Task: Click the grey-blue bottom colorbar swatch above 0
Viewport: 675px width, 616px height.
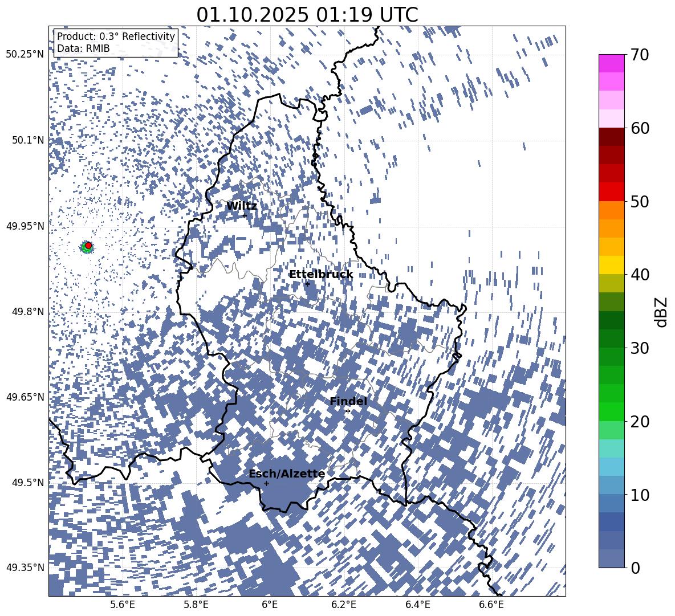Action: (611, 558)
